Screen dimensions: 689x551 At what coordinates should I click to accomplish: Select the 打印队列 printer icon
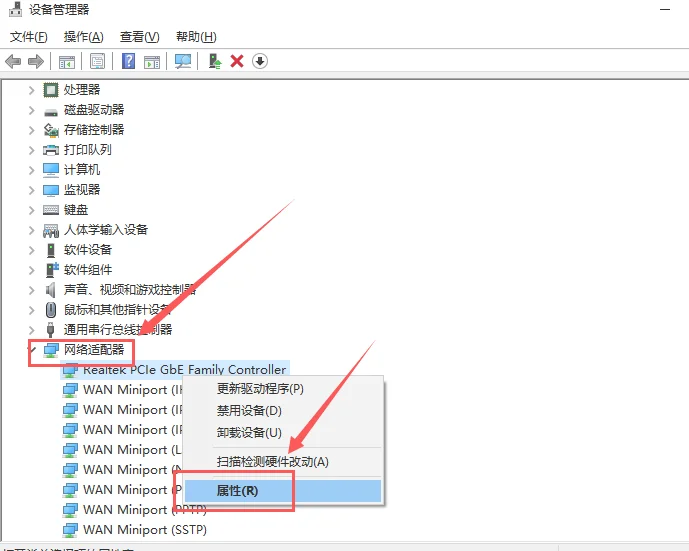[51, 150]
